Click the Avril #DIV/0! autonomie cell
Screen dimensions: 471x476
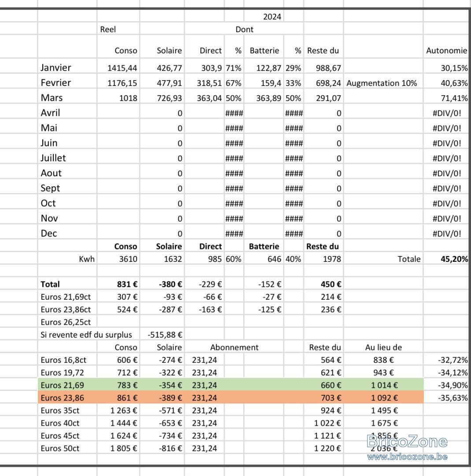(x=446, y=113)
